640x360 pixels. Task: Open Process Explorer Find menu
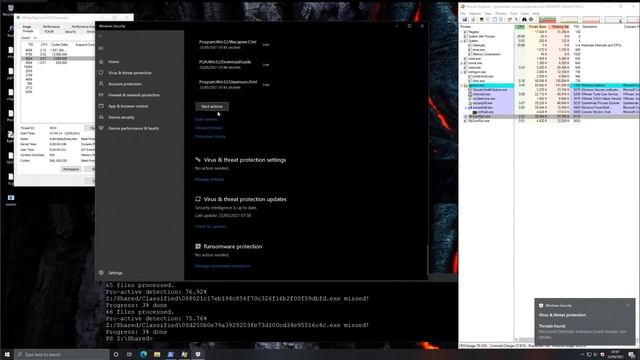pos(513,13)
